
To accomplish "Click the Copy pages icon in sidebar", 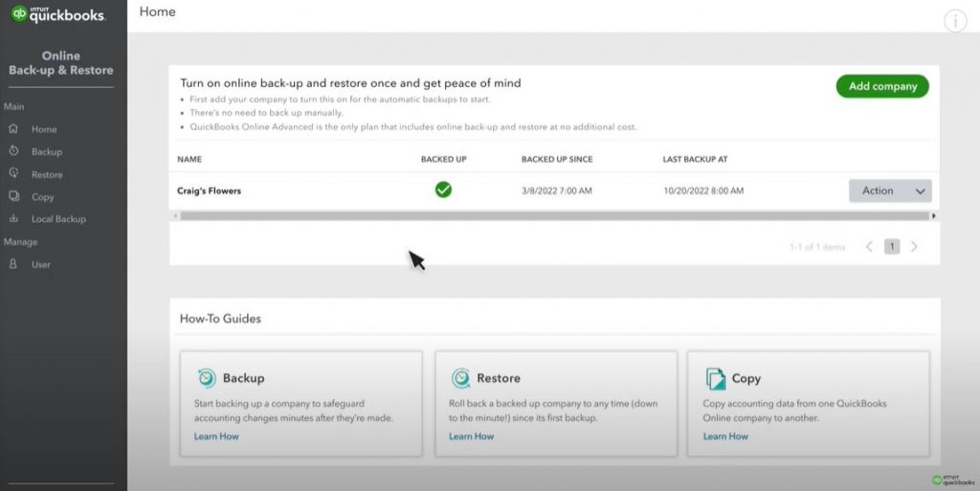I will pos(13,196).
